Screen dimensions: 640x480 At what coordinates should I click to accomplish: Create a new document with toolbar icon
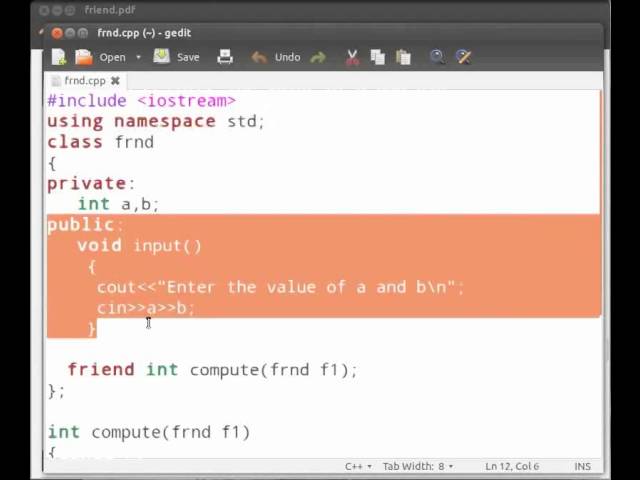pos(59,57)
